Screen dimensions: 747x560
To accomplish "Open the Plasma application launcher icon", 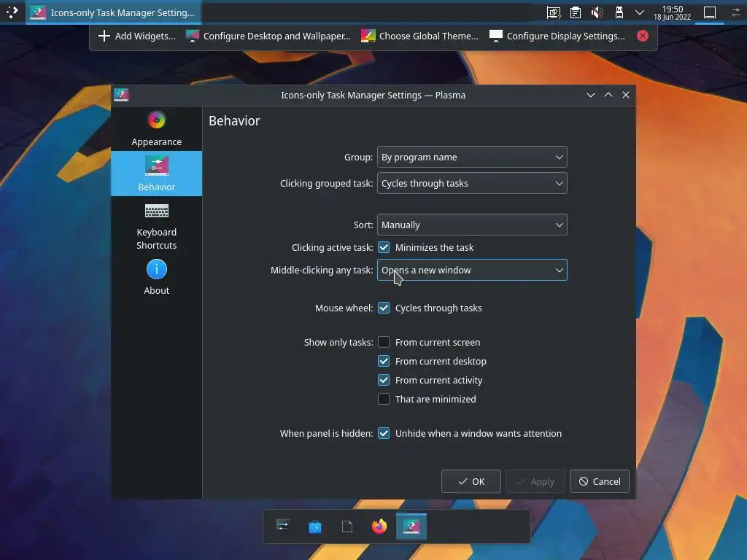I will pos(12,12).
